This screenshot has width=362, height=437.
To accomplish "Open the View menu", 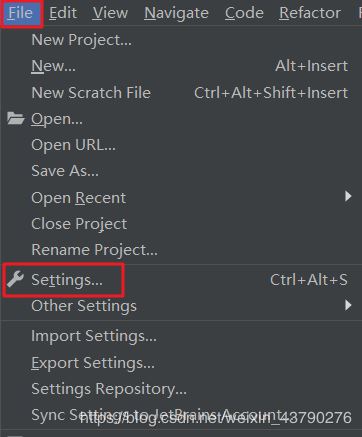I will [x=110, y=13].
